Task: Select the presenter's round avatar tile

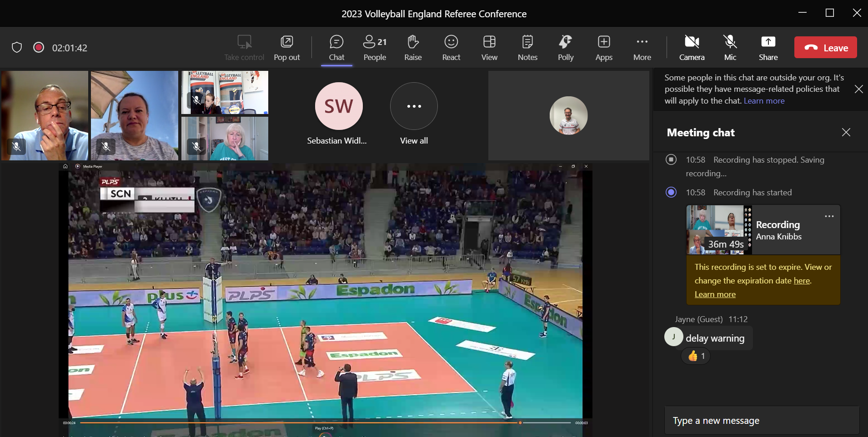Action: [x=568, y=115]
